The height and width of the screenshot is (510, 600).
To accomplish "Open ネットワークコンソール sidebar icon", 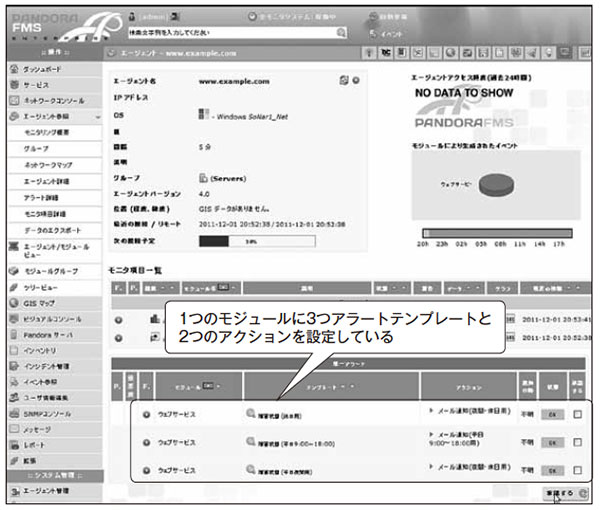I will [14, 101].
